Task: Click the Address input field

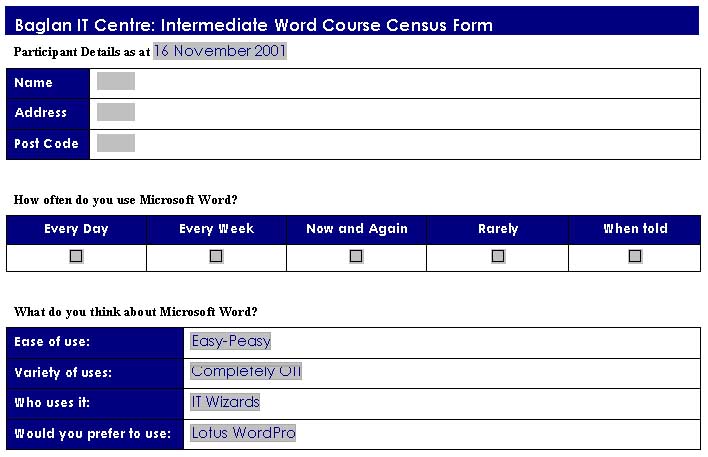Action: [116, 112]
